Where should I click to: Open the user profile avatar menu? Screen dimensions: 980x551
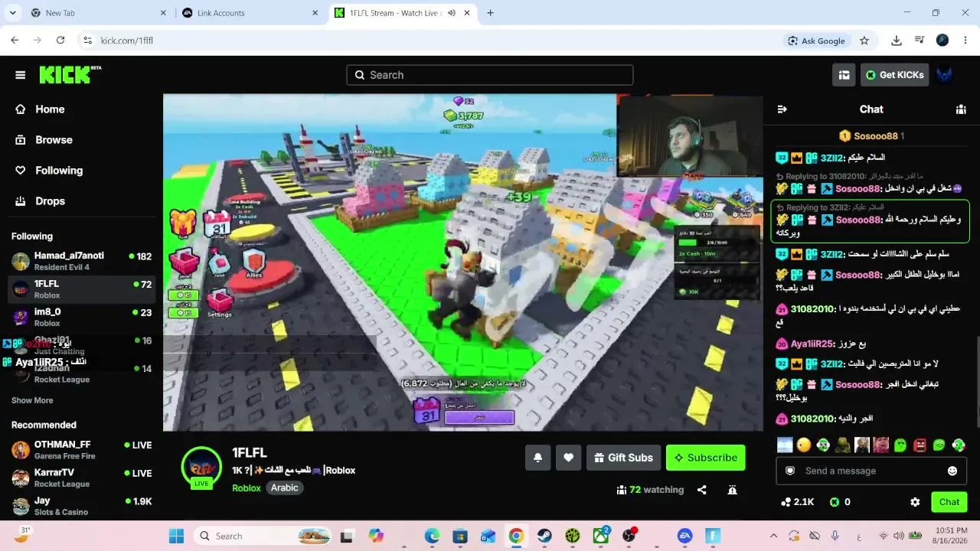tap(945, 75)
